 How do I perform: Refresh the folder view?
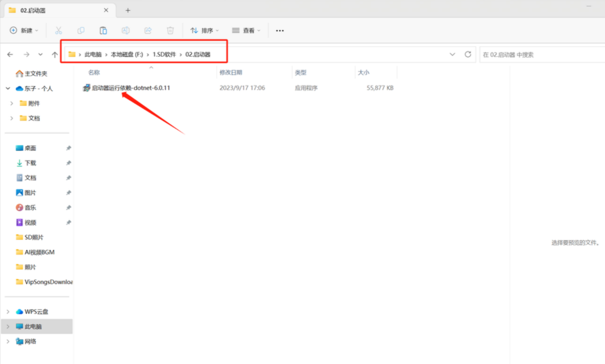tap(468, 54)
